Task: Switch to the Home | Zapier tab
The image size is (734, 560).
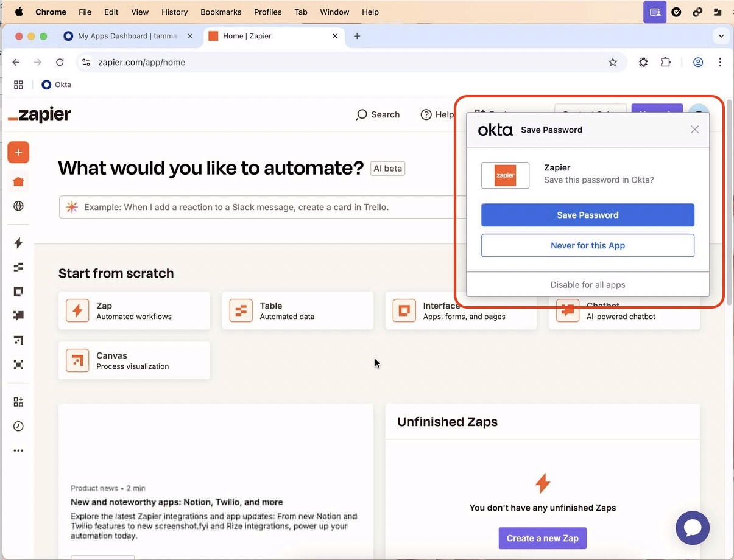Action: coord(273,36)
